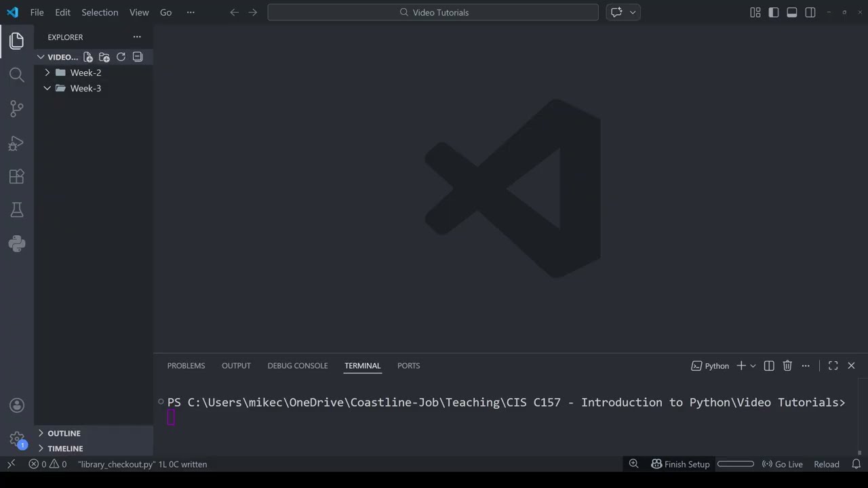Select the Python terminal label
Screen dimensions: 868x488
coord(710,366)
